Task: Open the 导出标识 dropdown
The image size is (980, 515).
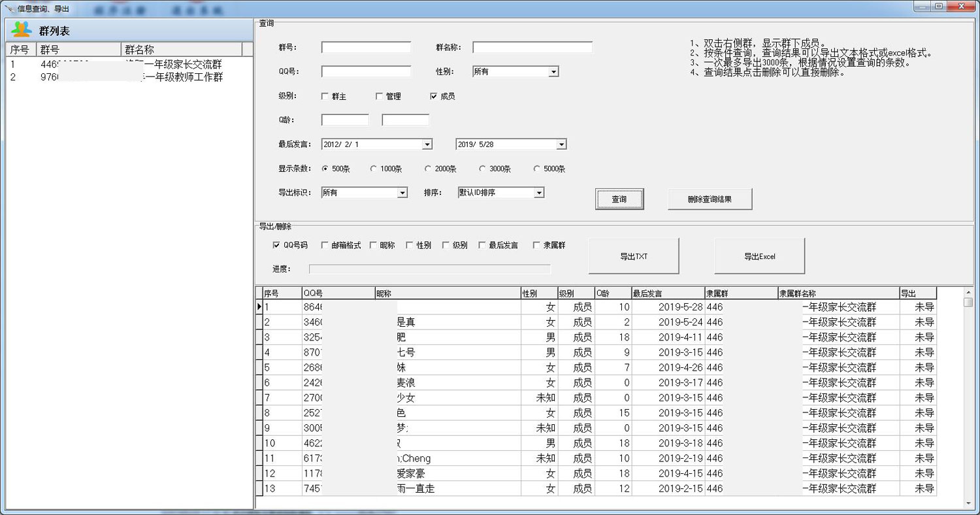Action: pyautogui.click(x=404, y=192)
